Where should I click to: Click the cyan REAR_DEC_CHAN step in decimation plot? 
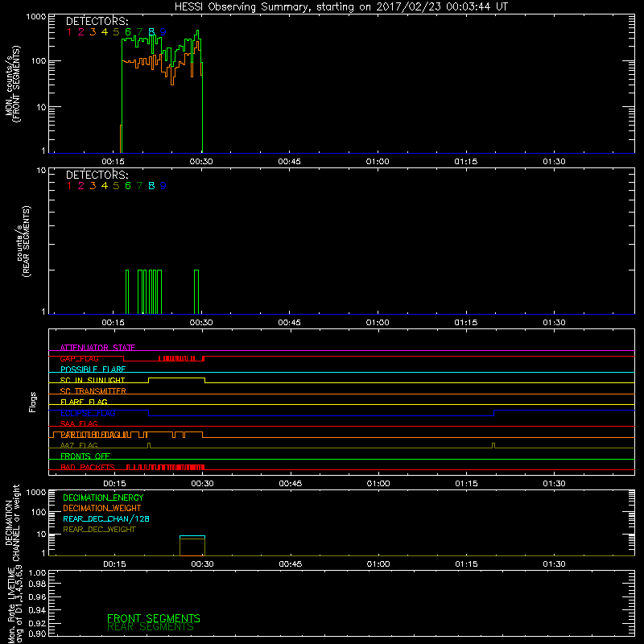click(x=192, y=536)
